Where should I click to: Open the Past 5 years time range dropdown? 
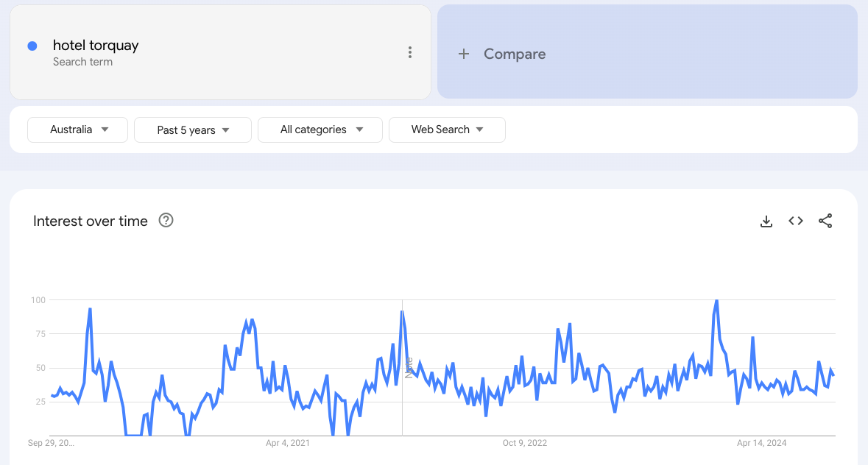pos(193,130)
